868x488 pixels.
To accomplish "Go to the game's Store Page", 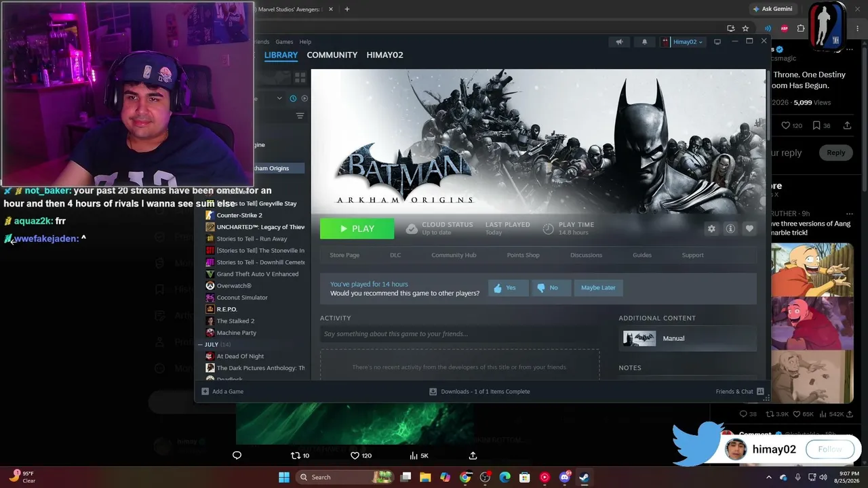I will 344,255.
